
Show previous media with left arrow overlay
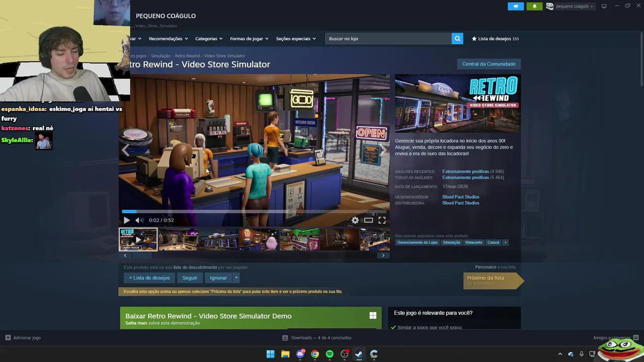[125, 150]
